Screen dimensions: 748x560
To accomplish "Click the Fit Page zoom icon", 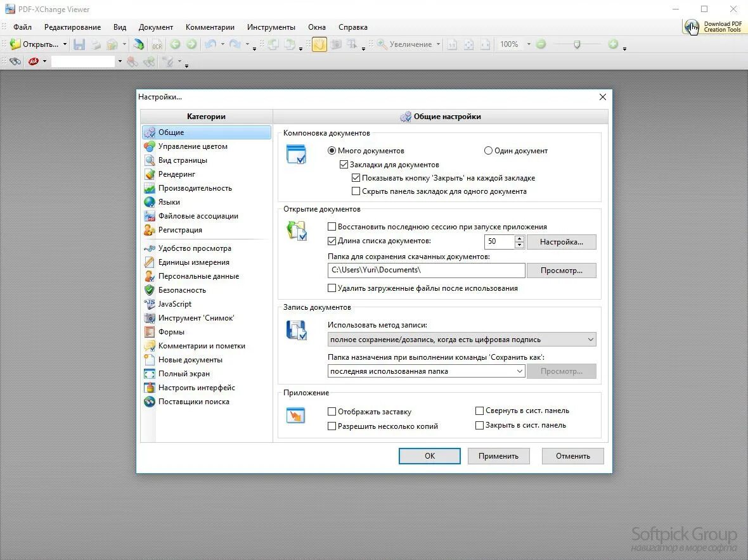I will (x=468, y=44).
